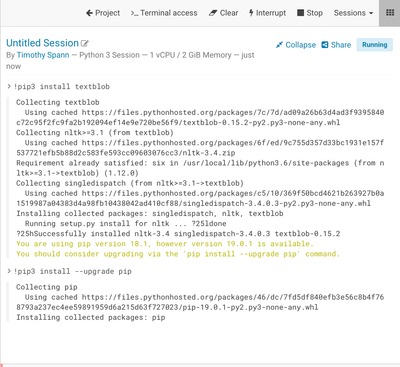Image resolution: width=400 pixels, height=367 pixels.
Task: Stop the session
Action: pyautogui.click(x=310, y=13)
